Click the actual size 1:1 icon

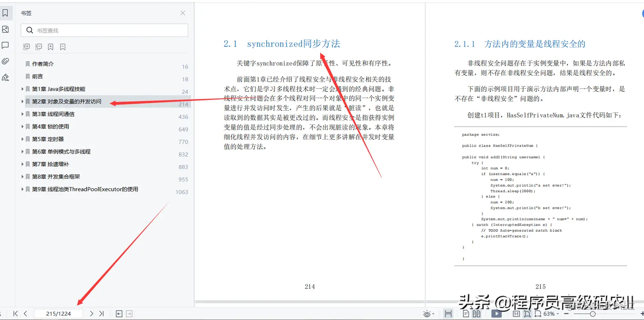click(516, 314)
